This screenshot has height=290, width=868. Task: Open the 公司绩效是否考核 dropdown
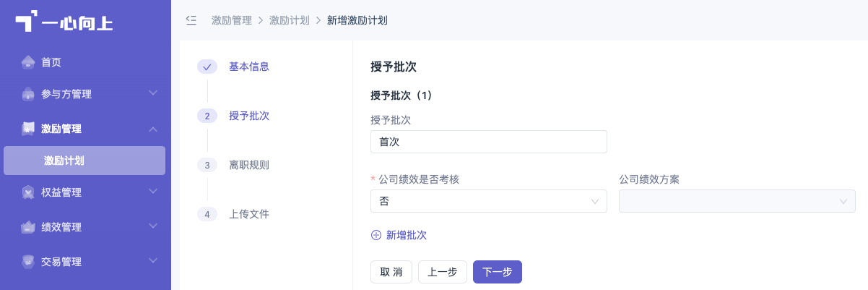click(x=488, y=201)
